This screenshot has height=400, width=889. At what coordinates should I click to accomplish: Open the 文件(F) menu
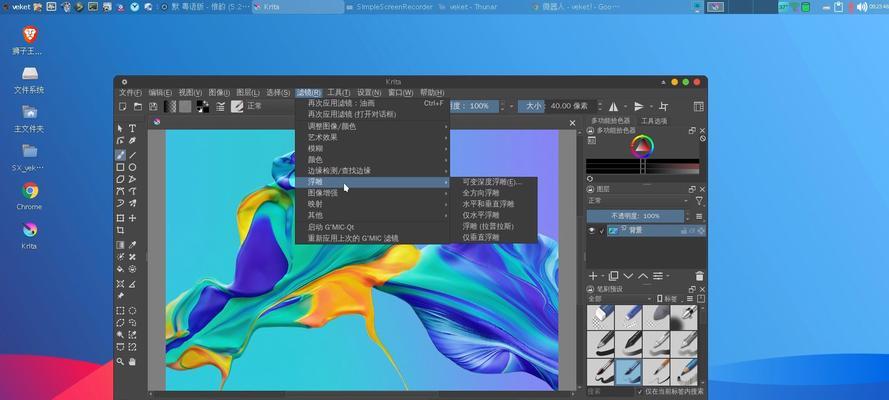click(130, 92)
